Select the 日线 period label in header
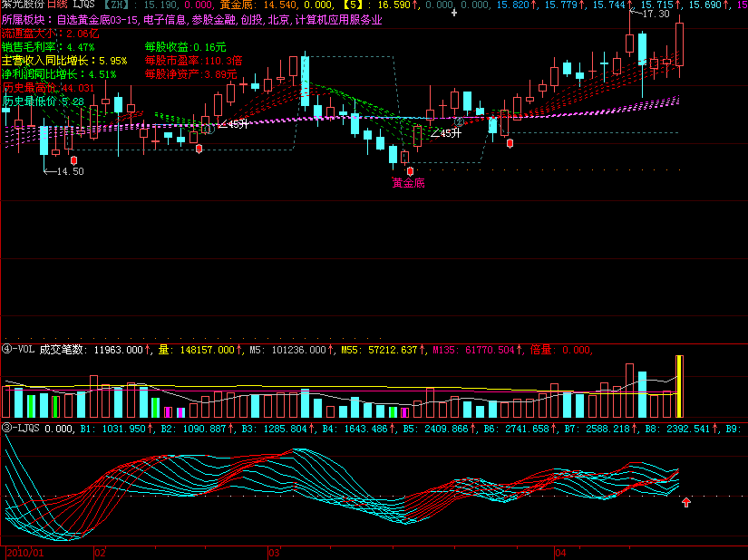Viewport: 748px width, 560px height. [x=58, y=5]
